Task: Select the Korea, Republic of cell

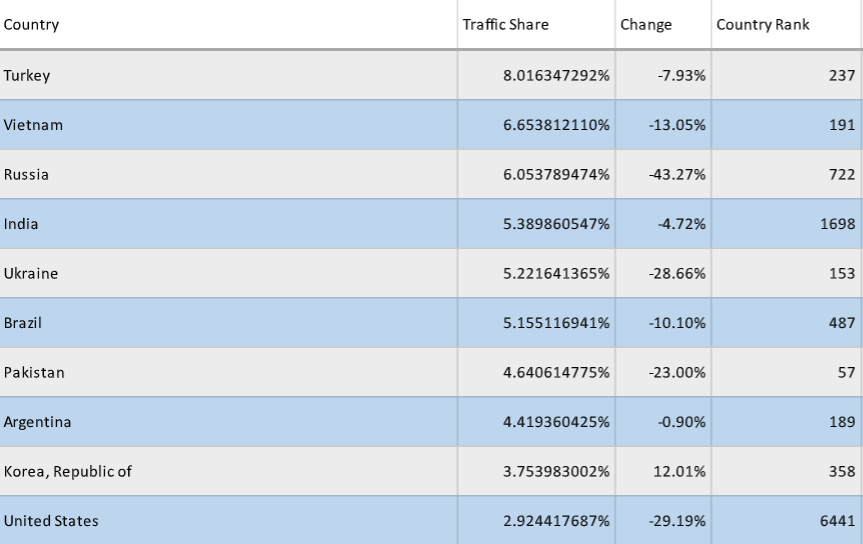Action: [67, 472]
